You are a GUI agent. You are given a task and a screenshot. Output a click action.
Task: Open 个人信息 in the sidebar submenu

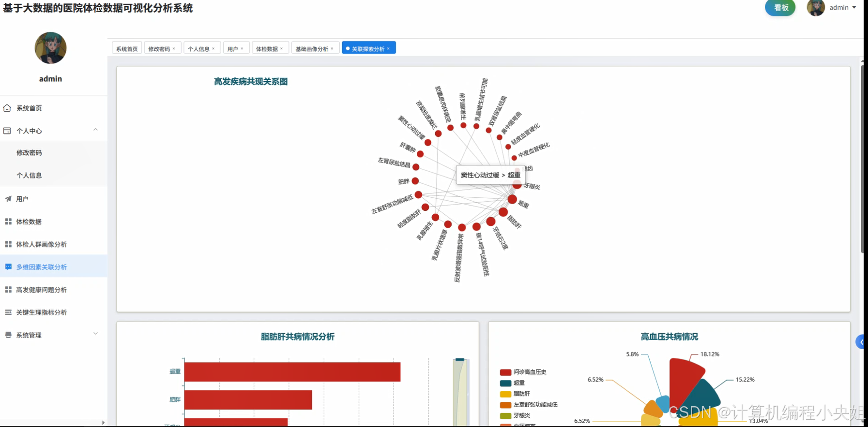pyautogui.click(x=53, y=175)
